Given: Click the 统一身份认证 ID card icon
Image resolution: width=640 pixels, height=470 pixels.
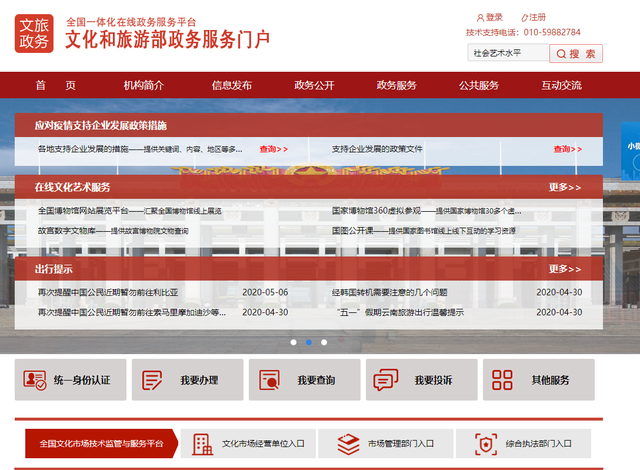Looking at the screenshot, I should tap(37, 380).
